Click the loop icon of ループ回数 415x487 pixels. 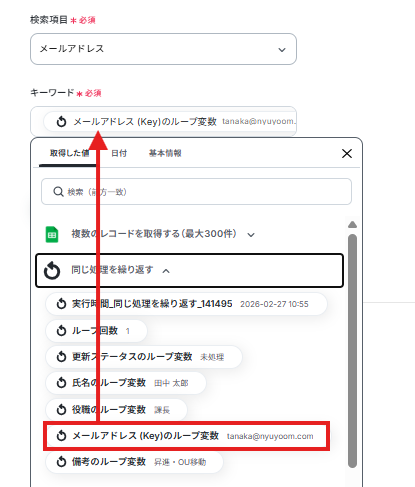[x=61, y=331]
